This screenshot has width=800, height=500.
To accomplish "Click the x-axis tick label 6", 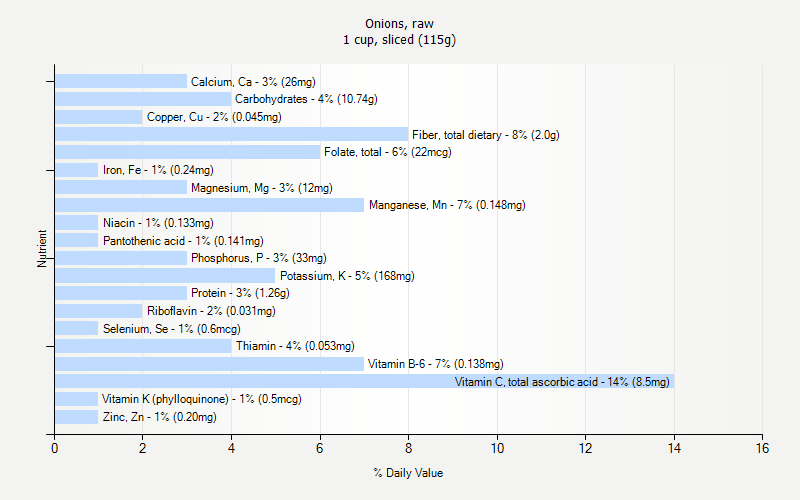I will [319, 448].
